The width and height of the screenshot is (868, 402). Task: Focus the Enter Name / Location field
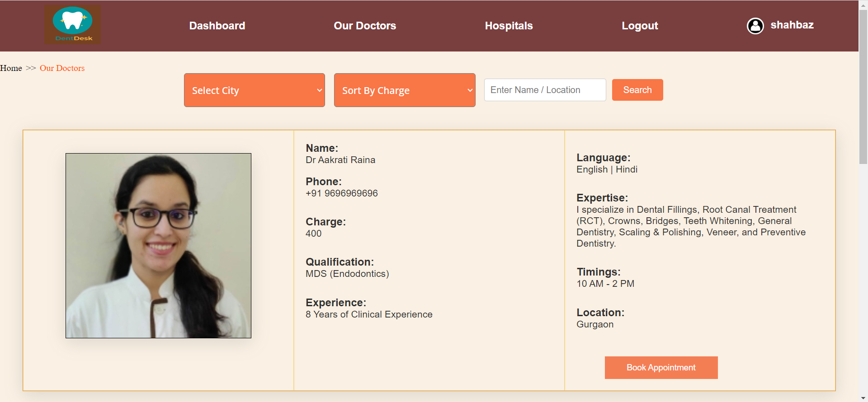(545, 90)
